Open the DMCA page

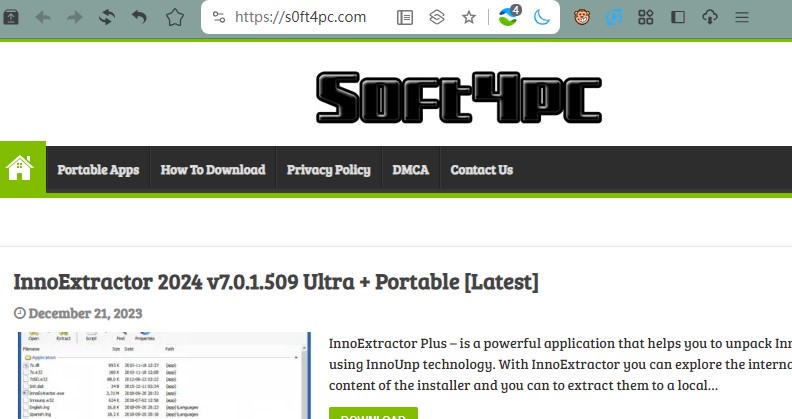click(411, 170)
